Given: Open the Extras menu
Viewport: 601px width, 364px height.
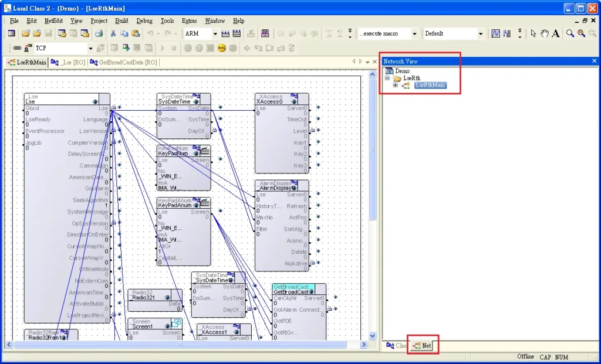Looking at the screenshot, I should (190, 21).
